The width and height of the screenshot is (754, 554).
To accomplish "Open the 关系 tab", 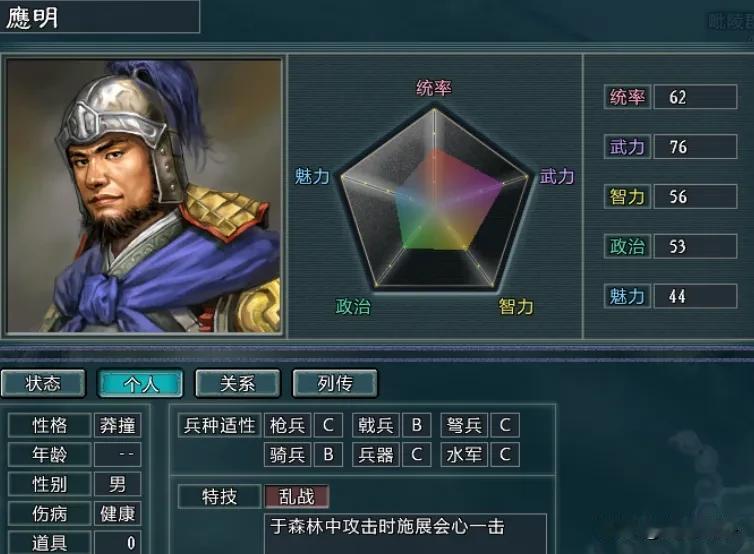I will click(238, 383).
